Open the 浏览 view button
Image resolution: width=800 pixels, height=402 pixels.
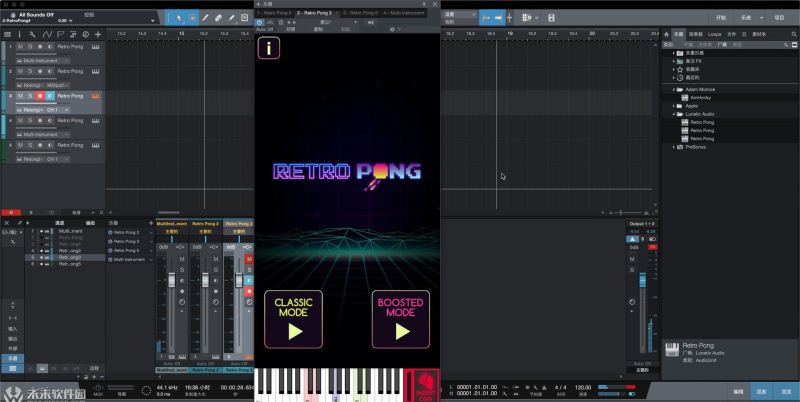pyautogui.click(x=786, y=391)
